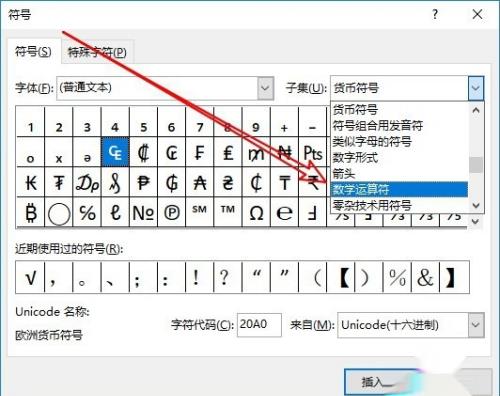The image size is (500, 396).
Task: Click the subset list scrollbar thumb
Action: point(476,165)
